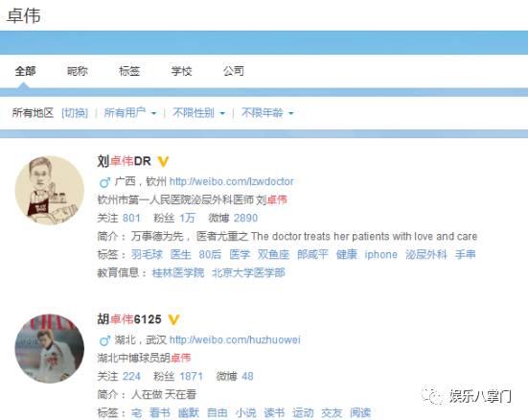
Task: Click the 羽毛球 tag
Action: [147, 254]
